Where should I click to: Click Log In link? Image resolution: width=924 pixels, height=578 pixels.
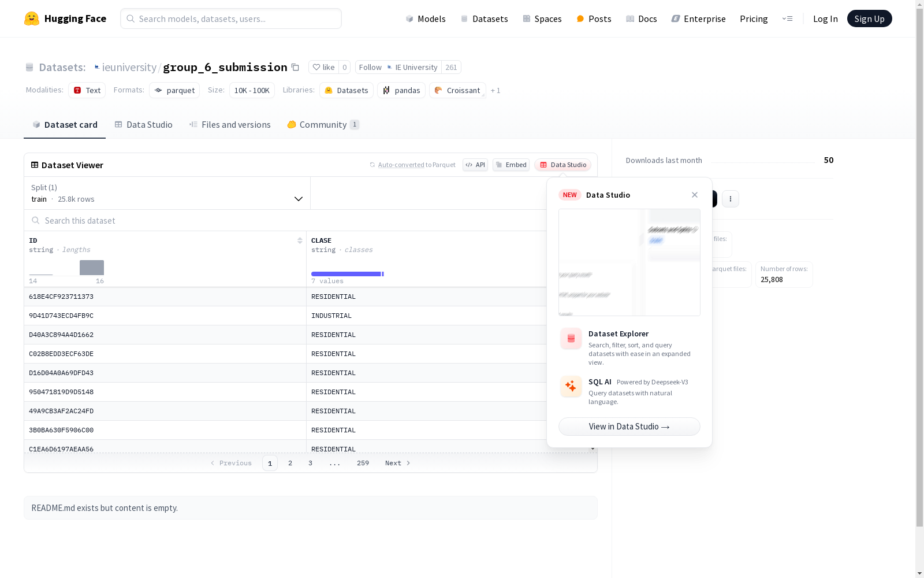click(825, 18)
